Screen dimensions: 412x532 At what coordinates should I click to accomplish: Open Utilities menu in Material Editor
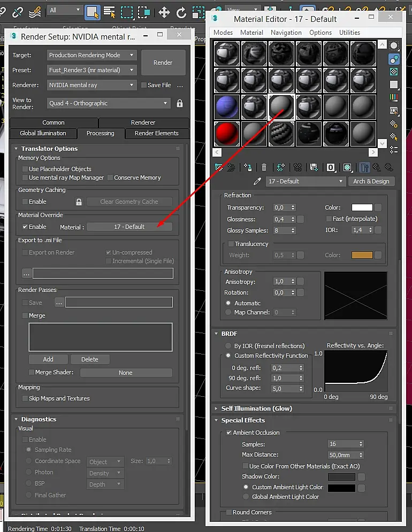pos(349,33)
